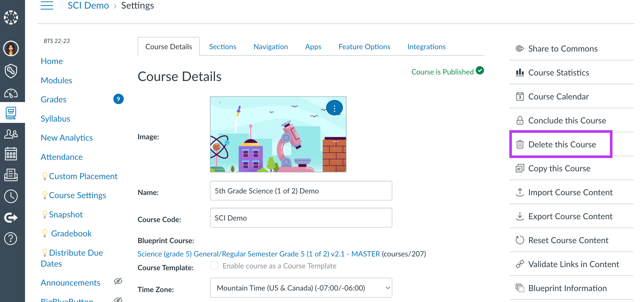Switch to the Sections tab
Image resolution: width=644 pixels, height=302 pixels.
pos(222,47)
